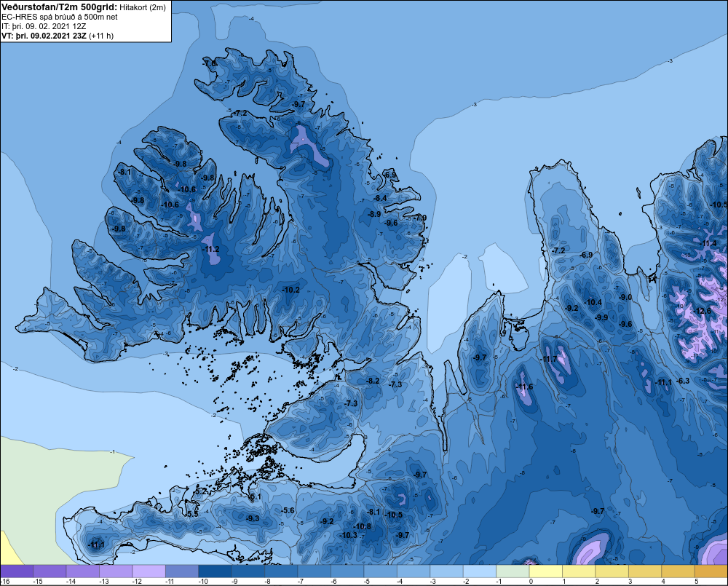Click the -7.6 temperature label
The height and width of the screenshot is (586, 728).
pyautogui.click(x=210, y=63)
